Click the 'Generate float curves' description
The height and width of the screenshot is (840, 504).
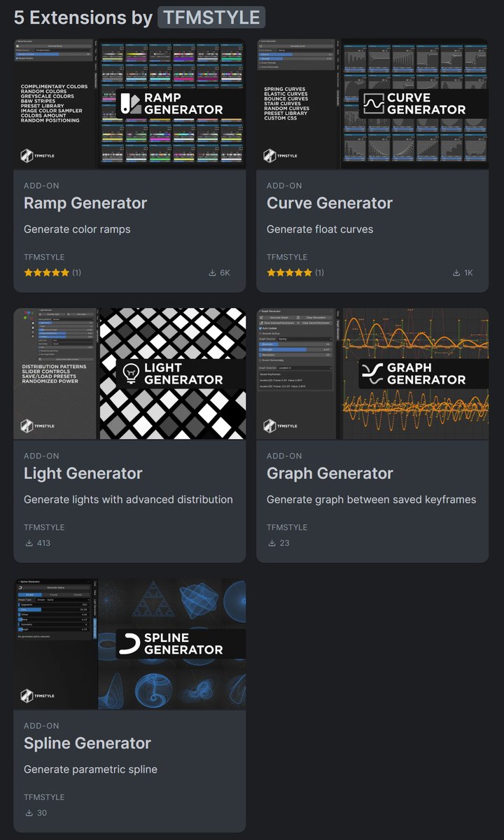pyautogui.click(x=320, y=230)
